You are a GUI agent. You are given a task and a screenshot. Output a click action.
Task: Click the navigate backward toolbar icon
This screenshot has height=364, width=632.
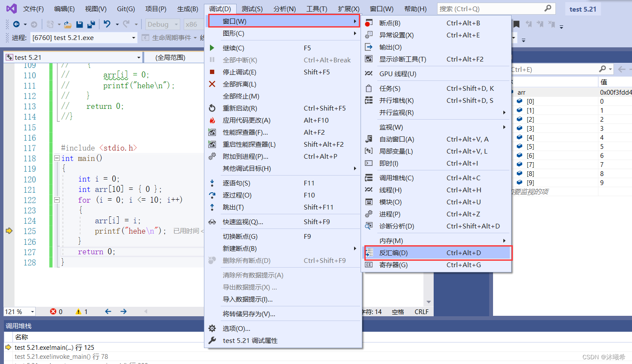[x=16, y=24]
